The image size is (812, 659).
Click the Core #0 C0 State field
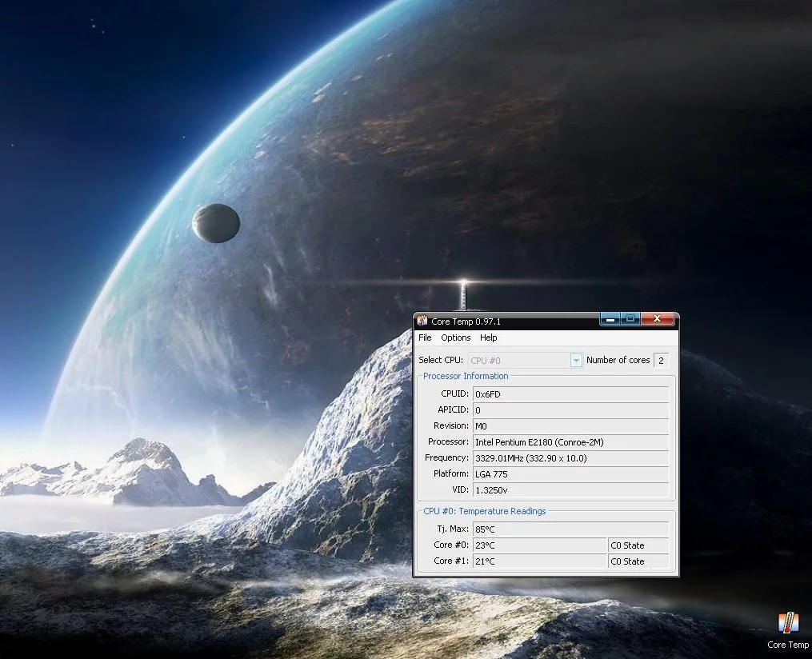(x=638, y=545)
